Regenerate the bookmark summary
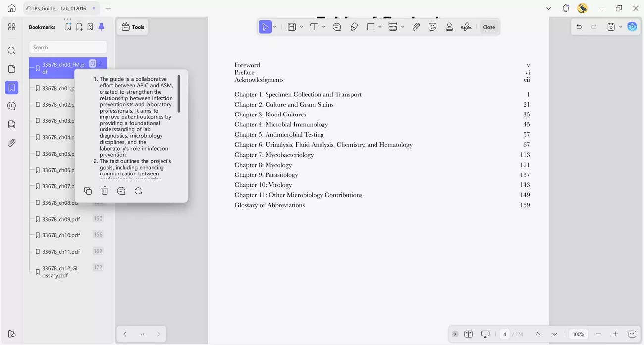This screenshot has height=345, width=644. (138, 191)
